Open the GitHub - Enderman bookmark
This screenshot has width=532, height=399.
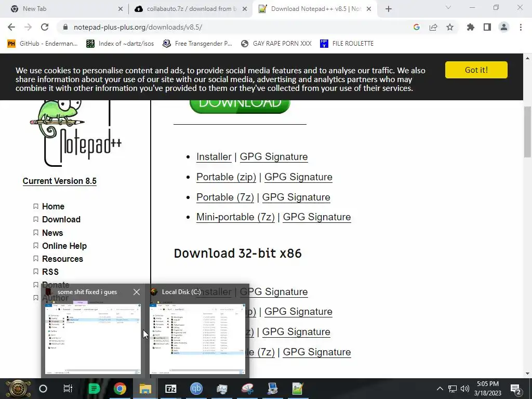pos(43,44)
